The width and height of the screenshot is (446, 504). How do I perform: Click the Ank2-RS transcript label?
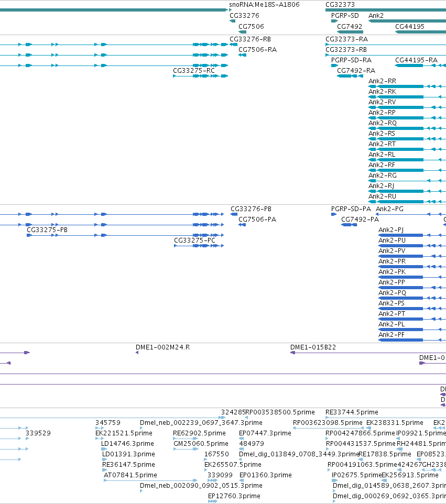(382, 134)
